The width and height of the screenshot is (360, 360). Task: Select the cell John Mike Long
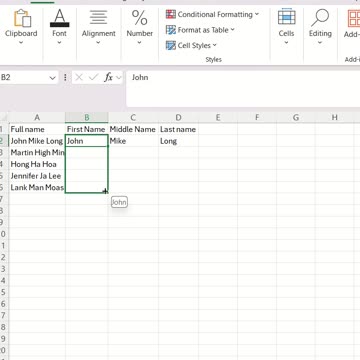37,141
